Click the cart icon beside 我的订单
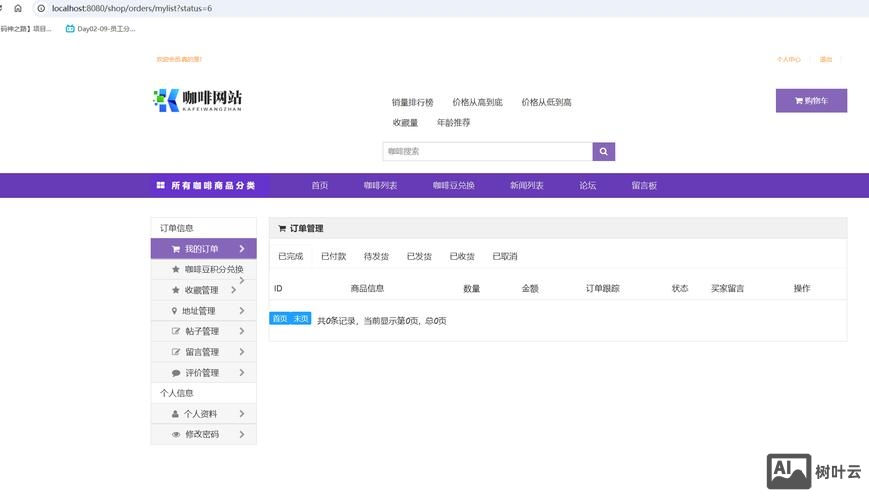Image resolution: width=869 pixels, height=500 pixels. pos(176,249)
